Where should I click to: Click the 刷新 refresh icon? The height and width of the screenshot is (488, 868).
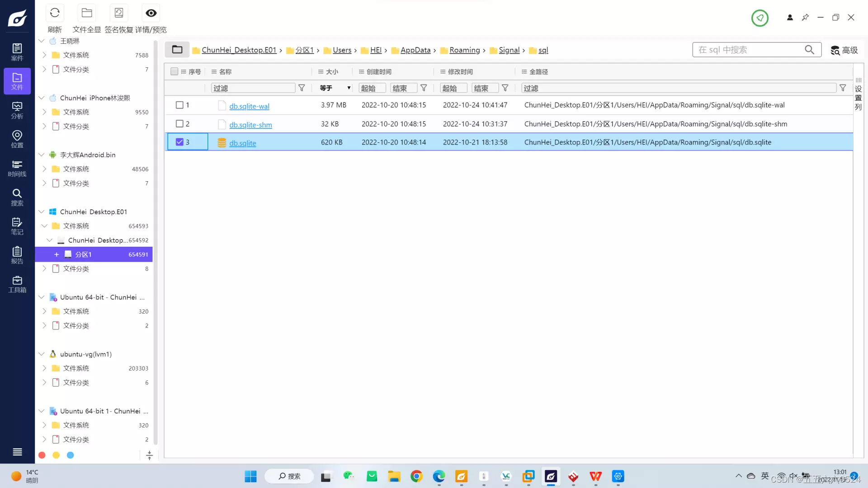[x=55, y=13]
